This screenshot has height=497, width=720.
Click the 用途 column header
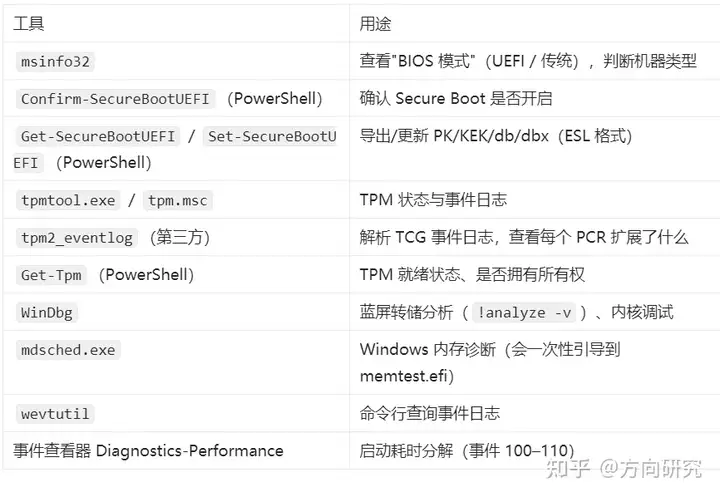point(375,23)
